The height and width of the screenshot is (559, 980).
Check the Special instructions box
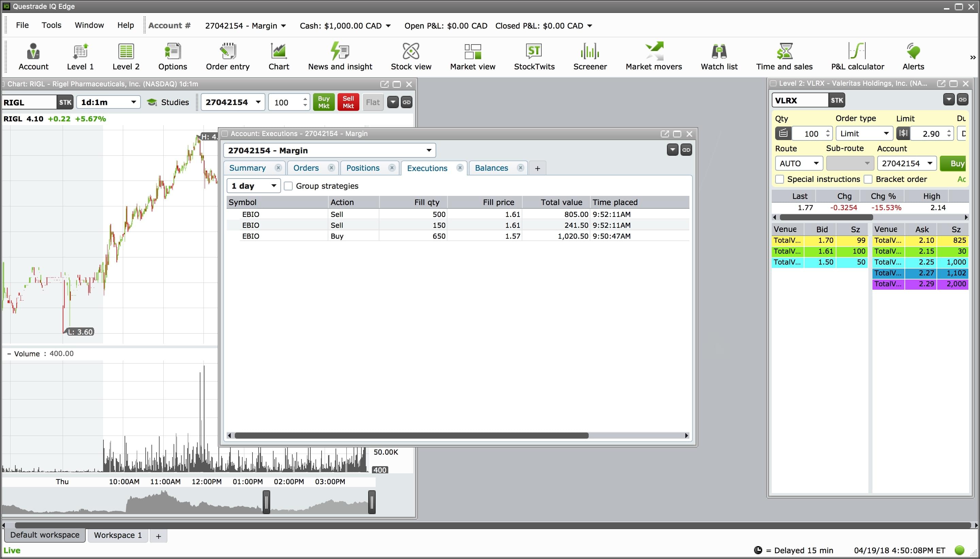click(x=780, y=179)
